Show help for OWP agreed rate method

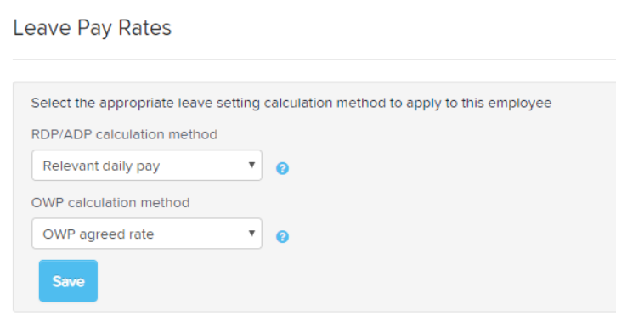point(282,236)
